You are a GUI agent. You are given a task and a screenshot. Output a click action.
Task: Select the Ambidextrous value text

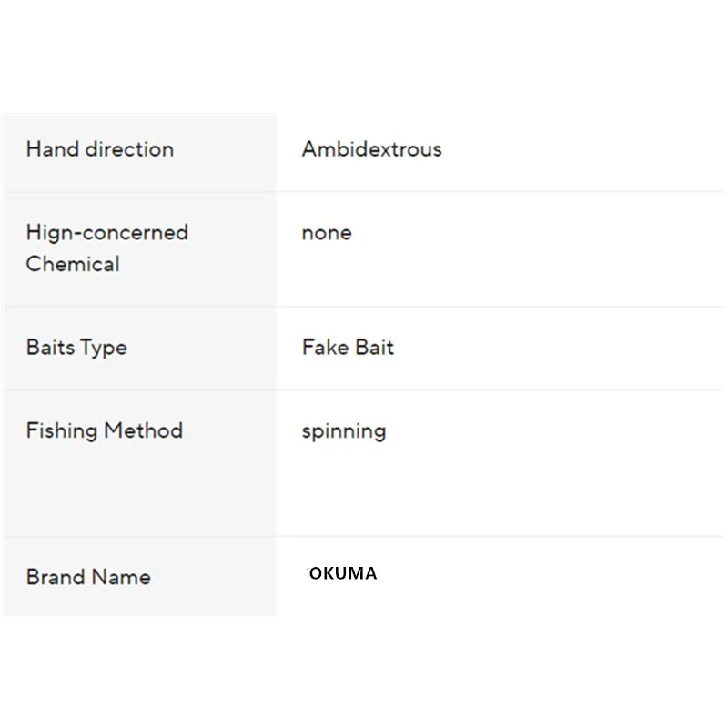(371, 149)
